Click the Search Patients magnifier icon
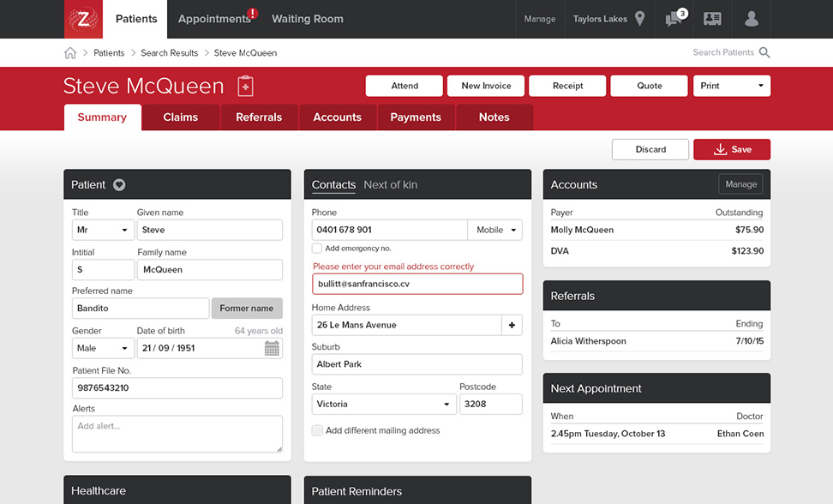The height and width of the screenshot is (504, 833). pos(764,53)
